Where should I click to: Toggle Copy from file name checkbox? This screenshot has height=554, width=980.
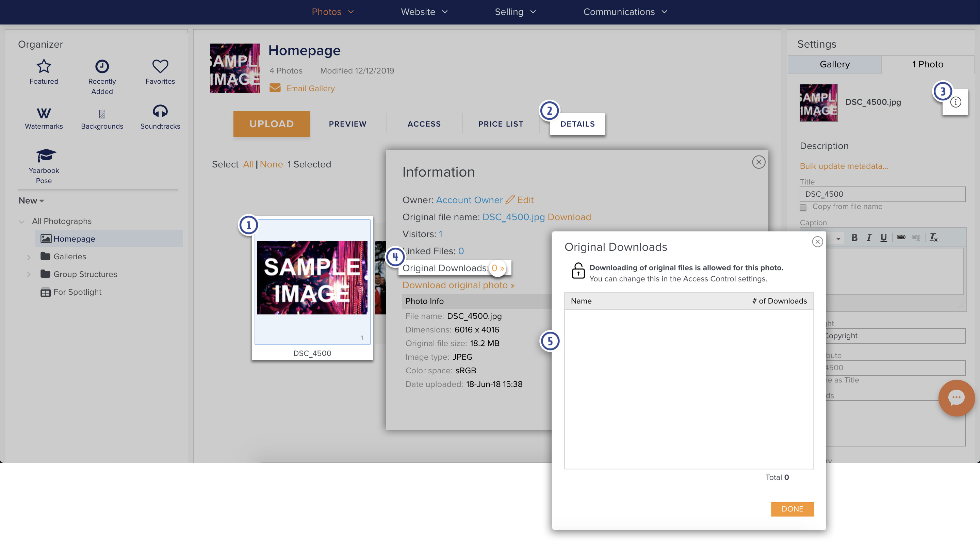(803, 207)
